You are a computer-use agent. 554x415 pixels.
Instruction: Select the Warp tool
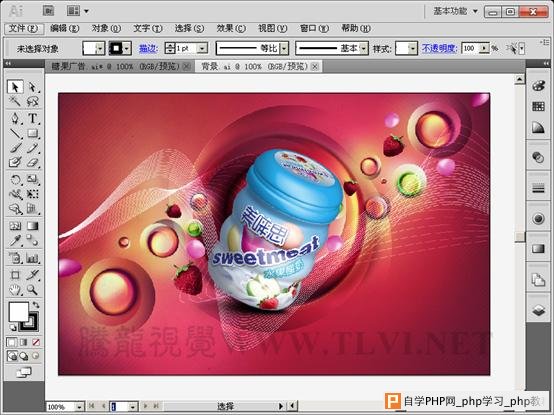point(15,194)
